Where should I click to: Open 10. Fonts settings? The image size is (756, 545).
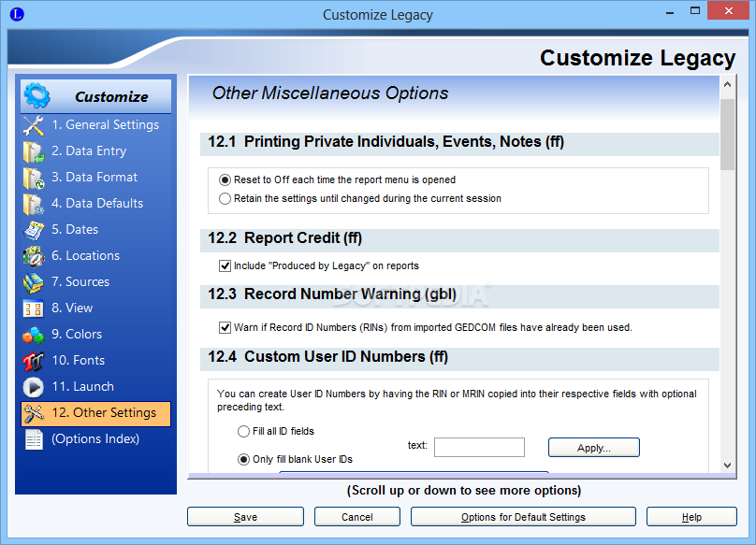pos(78,360)
